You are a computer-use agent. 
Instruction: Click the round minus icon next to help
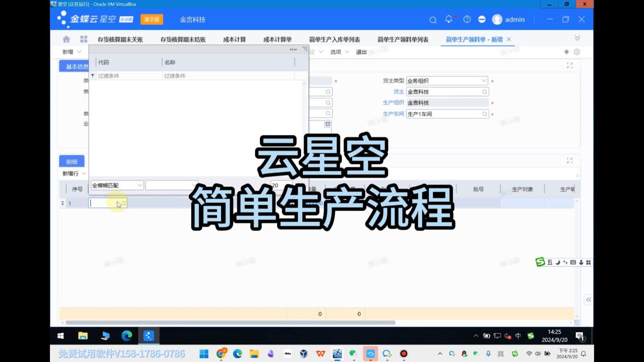tap(482, 19)
